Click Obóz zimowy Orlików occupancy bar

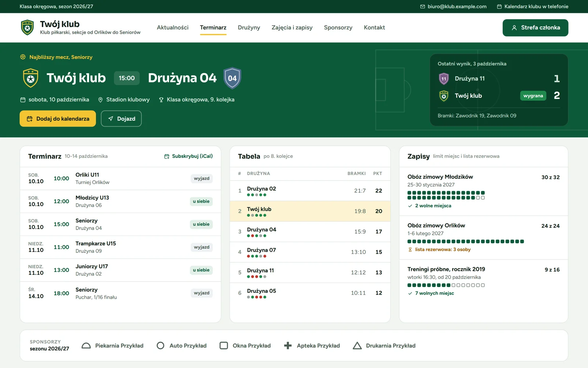466,241
